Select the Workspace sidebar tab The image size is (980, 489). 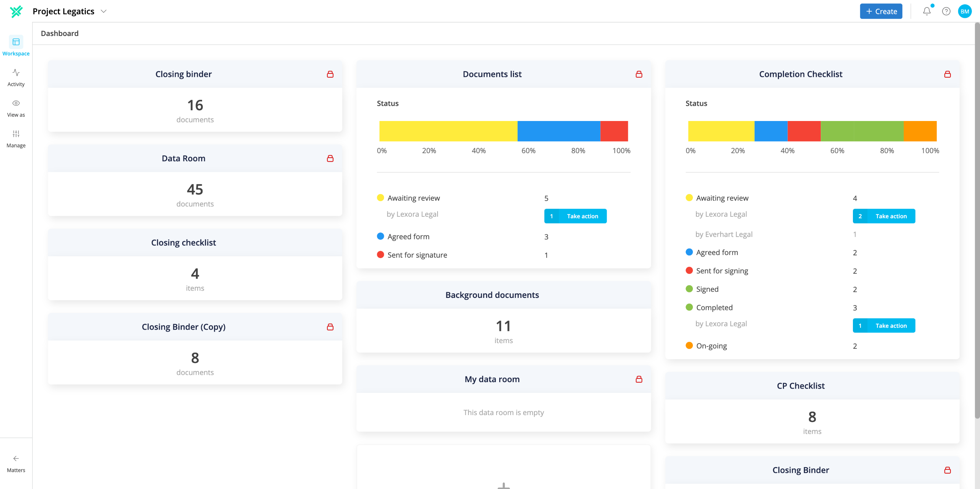16,46
